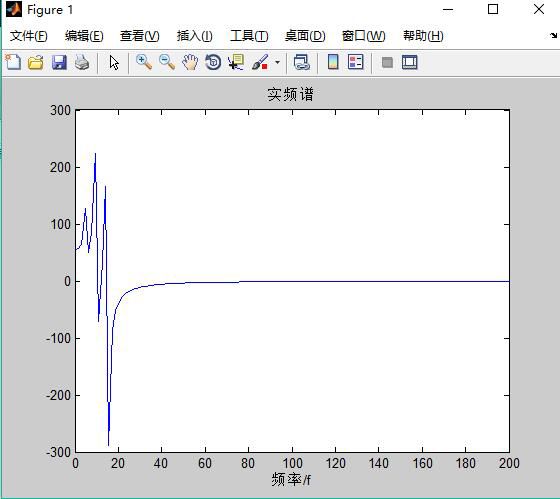The width and height of the screenshot is (560, 499).
Task: Open the 窗口(W) menu
Action: coord(364,36)
